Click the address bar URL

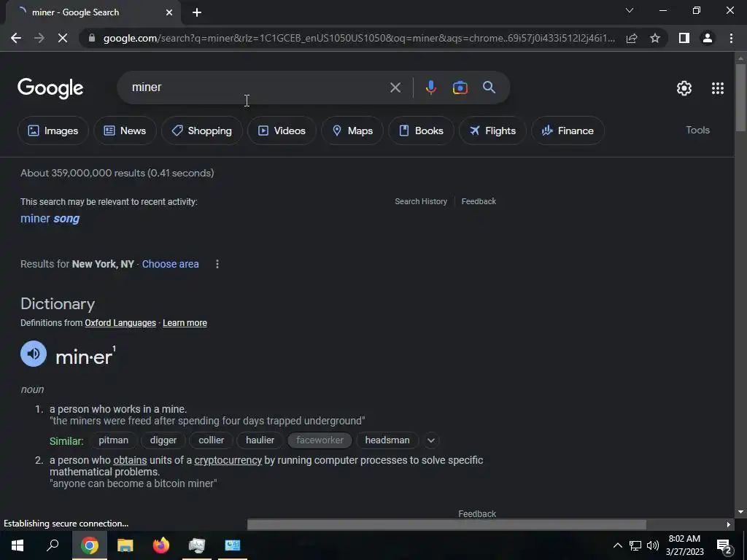pyautogui.click(x=359, y=38)
